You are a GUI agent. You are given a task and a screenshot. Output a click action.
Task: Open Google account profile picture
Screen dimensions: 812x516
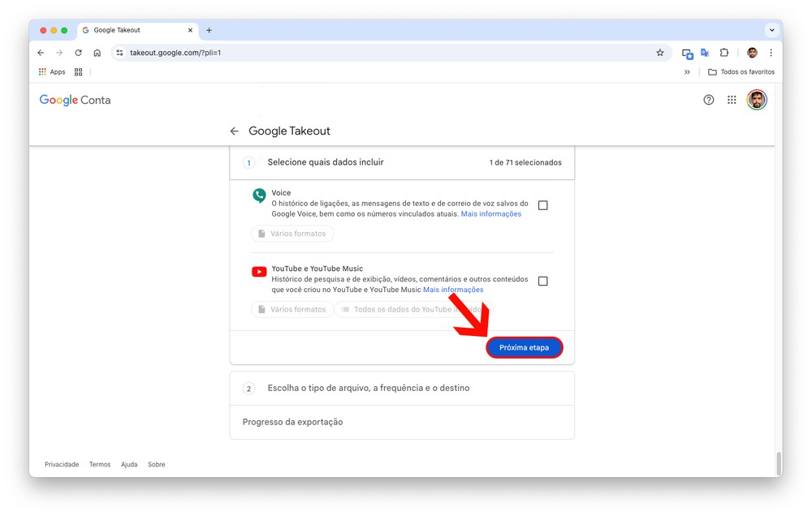pyautogui.click(x=756, y=100)
